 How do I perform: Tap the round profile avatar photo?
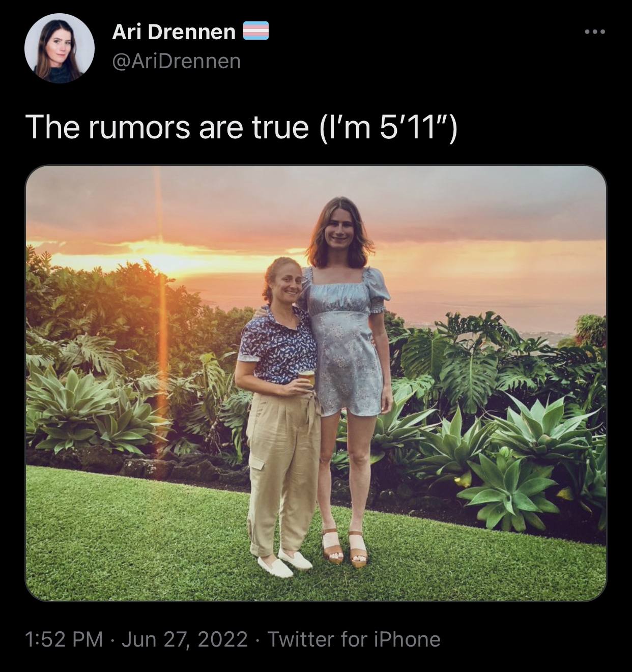60,48
